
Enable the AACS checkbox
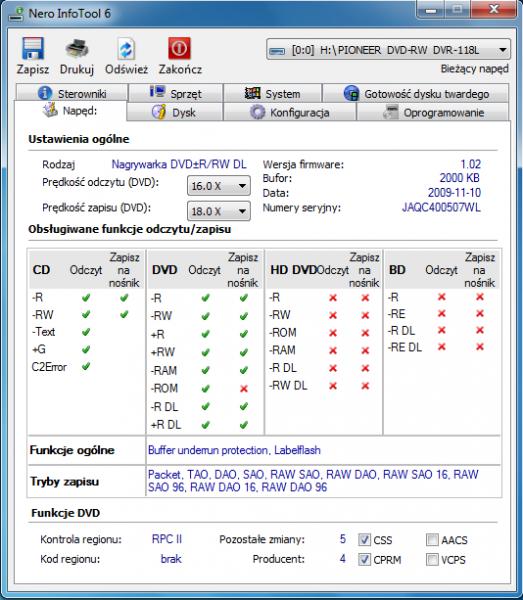pyautogui.click(x=432, y=540)
